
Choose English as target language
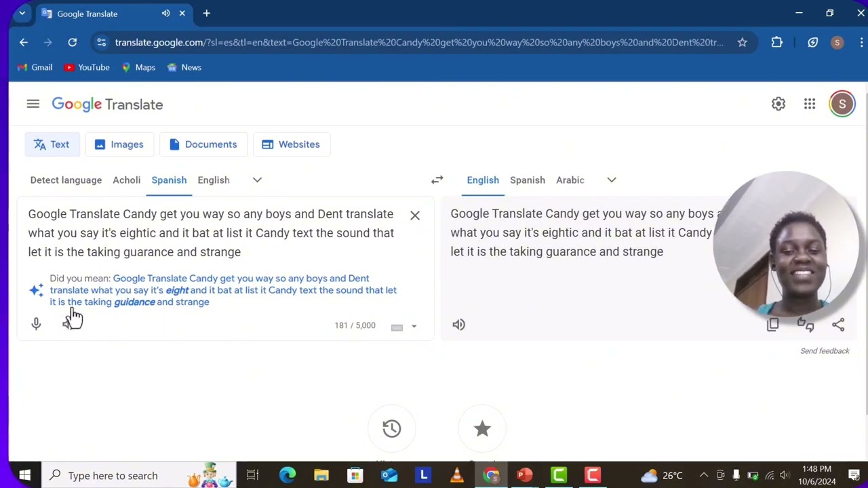coord(483,180)
